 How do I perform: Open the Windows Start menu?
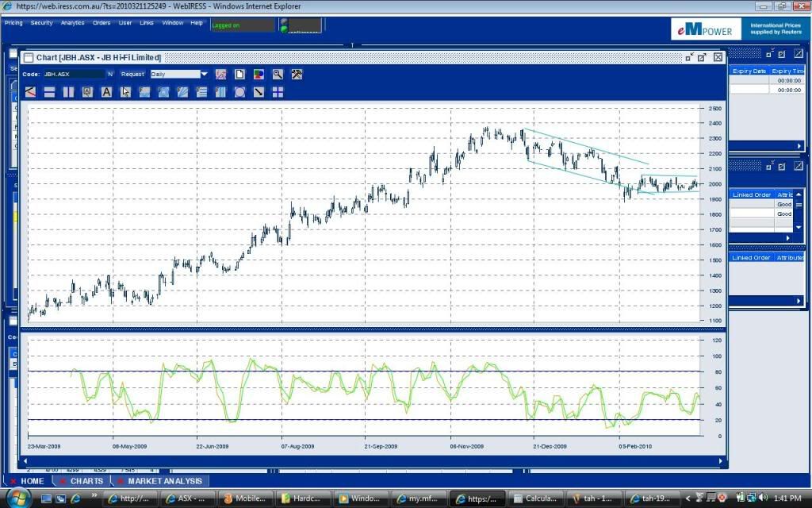tap(17, 498)
